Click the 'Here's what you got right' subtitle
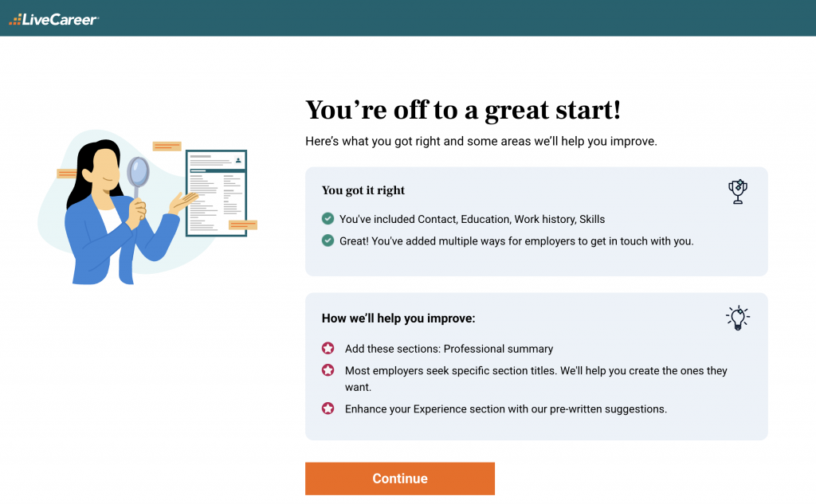This screenshot has width=816, height=504. click(481, 142)
